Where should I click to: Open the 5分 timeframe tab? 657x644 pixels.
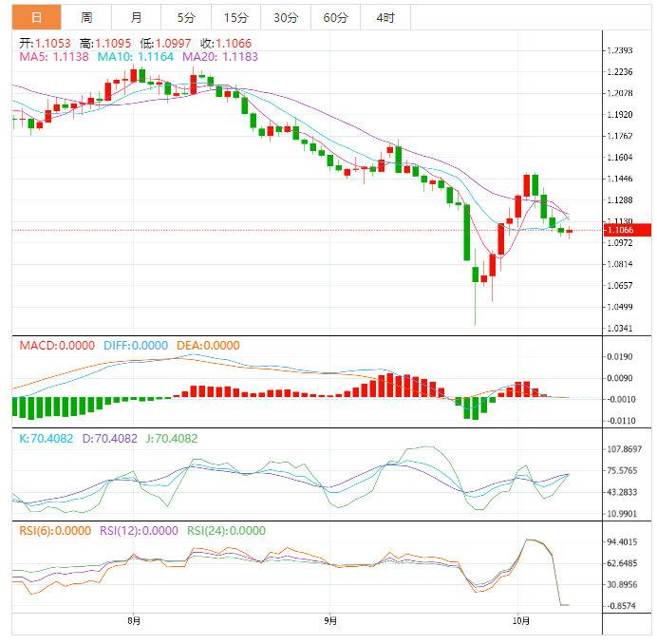pos(186,18)
